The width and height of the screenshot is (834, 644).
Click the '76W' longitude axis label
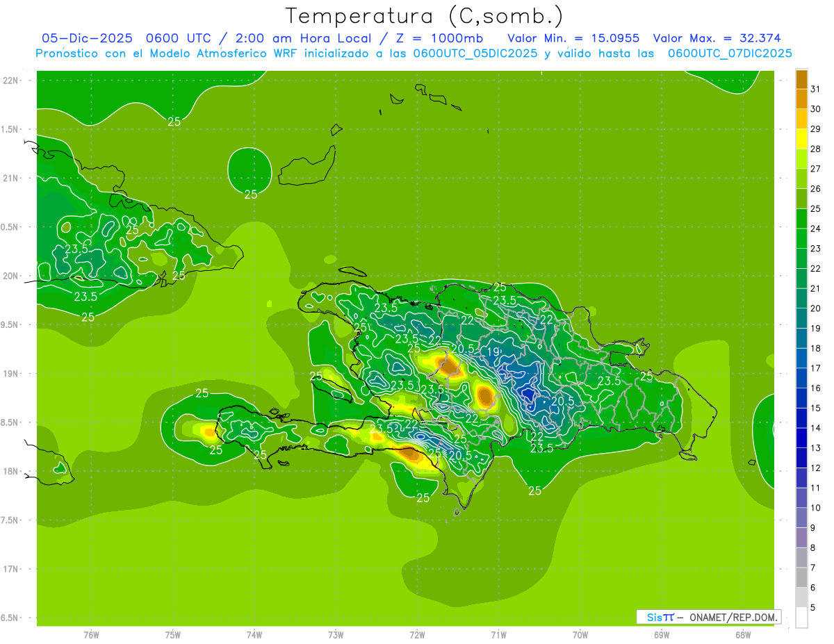(91, 635)
